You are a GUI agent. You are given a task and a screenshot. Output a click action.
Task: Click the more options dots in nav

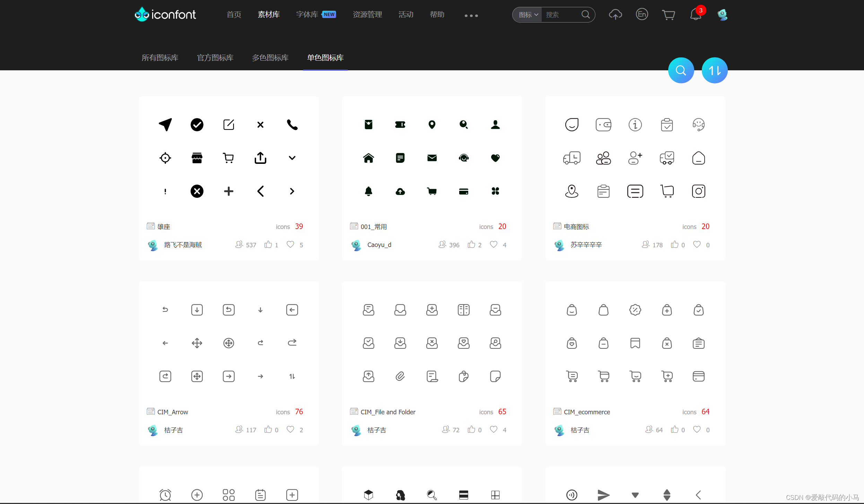coord(471,16)
